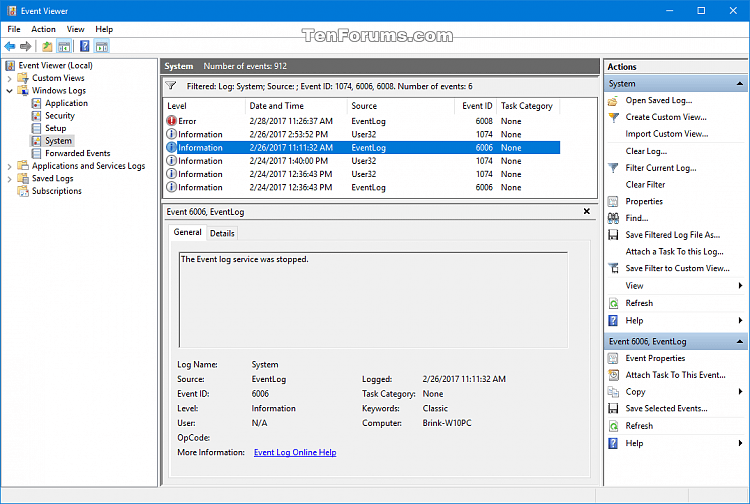Open the Action menu

[x=44, y=29]
